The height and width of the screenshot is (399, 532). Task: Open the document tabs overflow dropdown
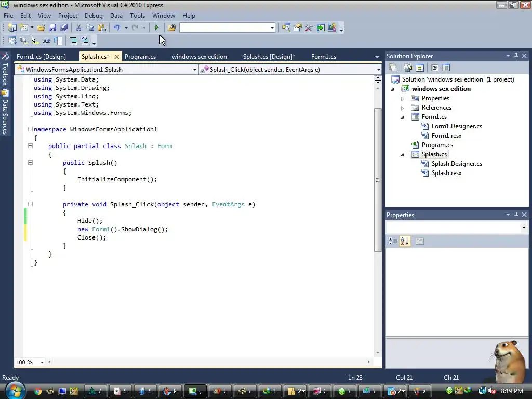(x=377, y=57)
